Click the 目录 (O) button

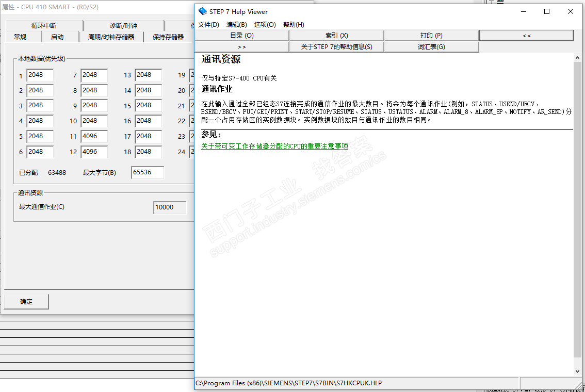pos(242,36)
